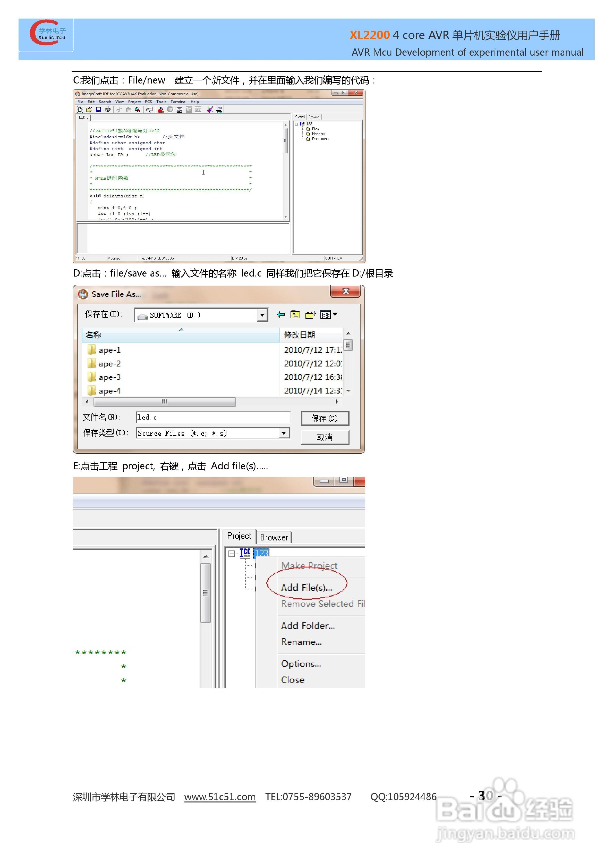Click the Save floppy disk toolbar icon

click(x=99, y=110)
